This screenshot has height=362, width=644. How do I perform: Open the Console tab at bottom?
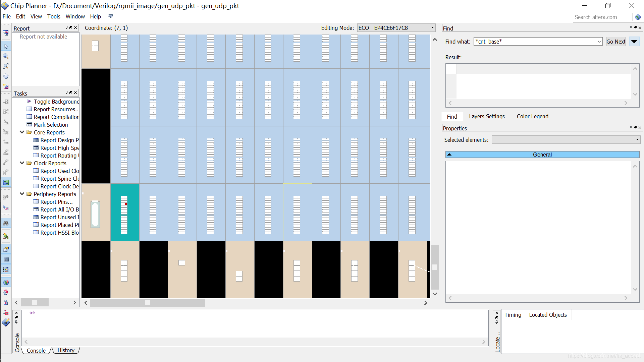click(36, 350)
